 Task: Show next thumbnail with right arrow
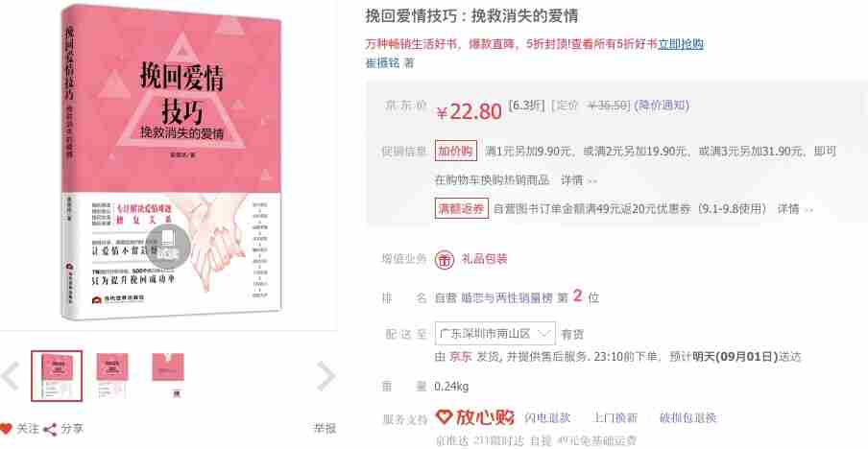click(326, 376)
